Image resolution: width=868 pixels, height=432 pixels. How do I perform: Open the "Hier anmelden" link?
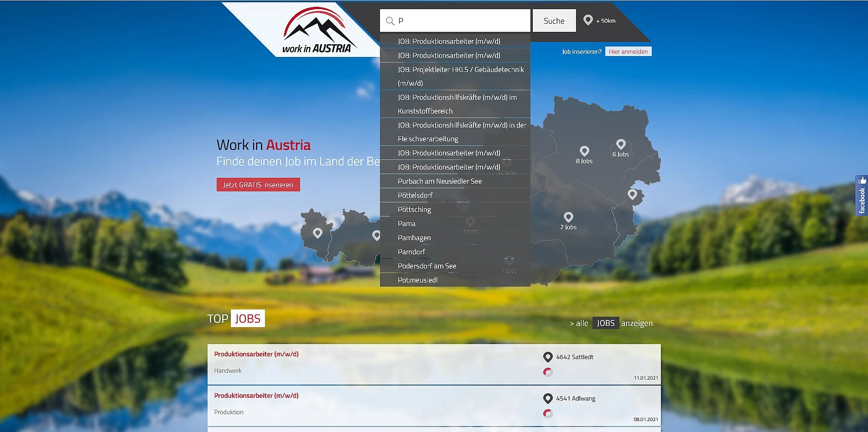tap(628, 51)
